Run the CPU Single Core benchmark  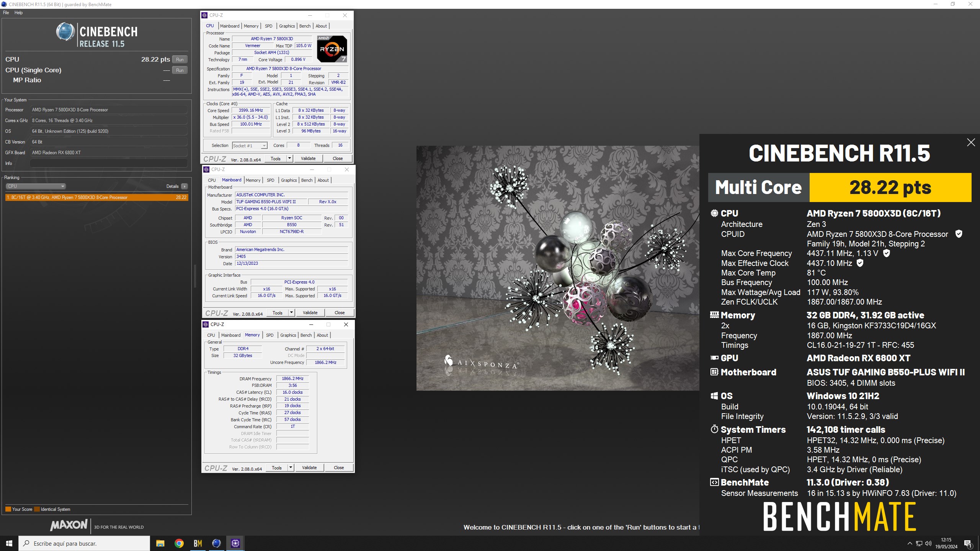pyautogui.click(x=180, y=70)
